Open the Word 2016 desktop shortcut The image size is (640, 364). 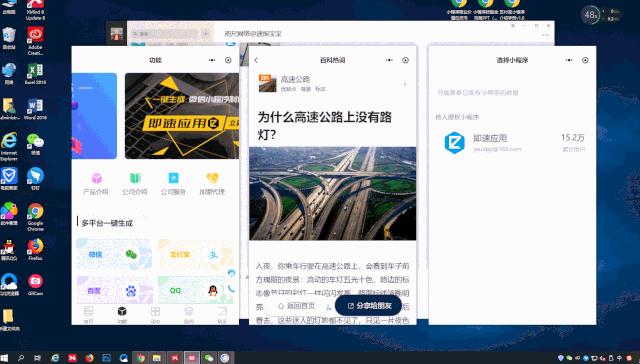pyautogui.click(x=35, y=109)
